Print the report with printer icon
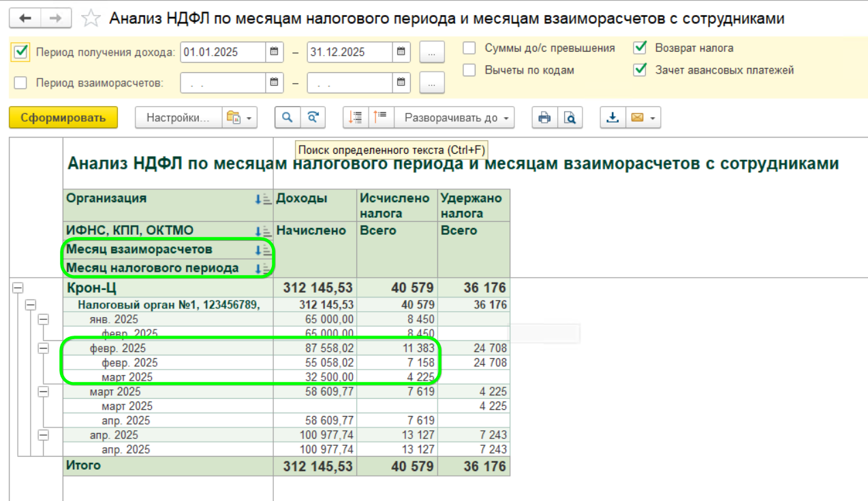 coord(544,118)
